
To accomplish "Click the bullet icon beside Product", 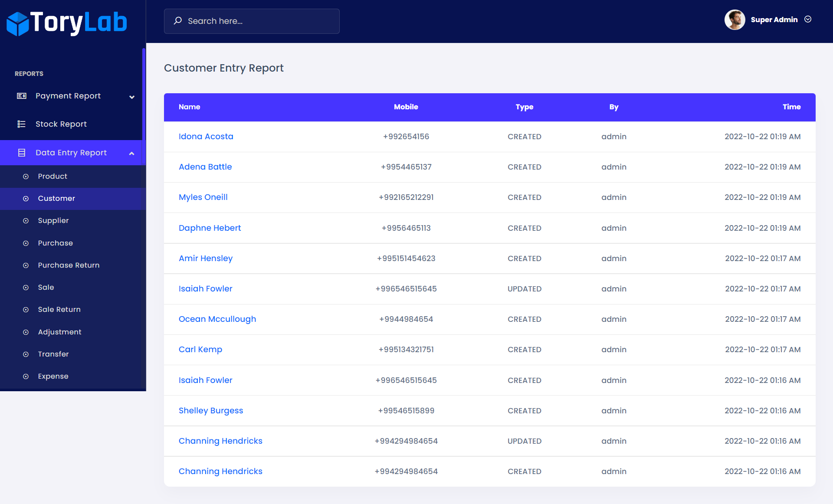I will 26,177.
